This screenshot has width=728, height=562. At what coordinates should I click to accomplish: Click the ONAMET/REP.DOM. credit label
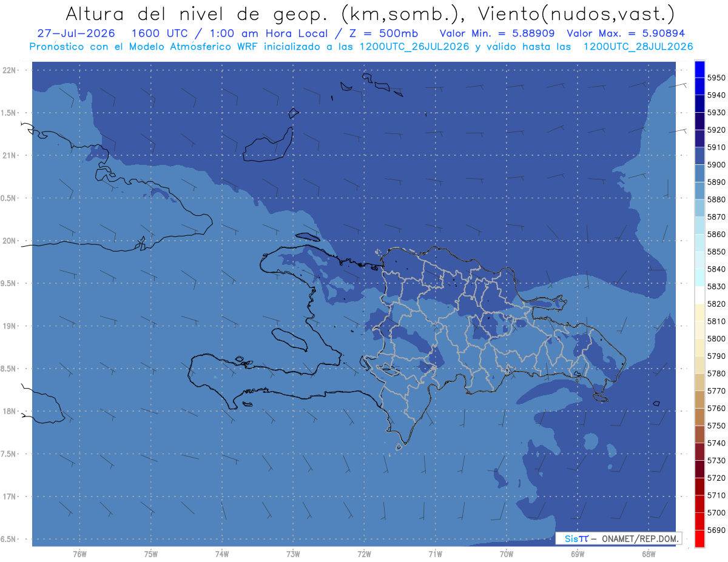tap(640, 538)
